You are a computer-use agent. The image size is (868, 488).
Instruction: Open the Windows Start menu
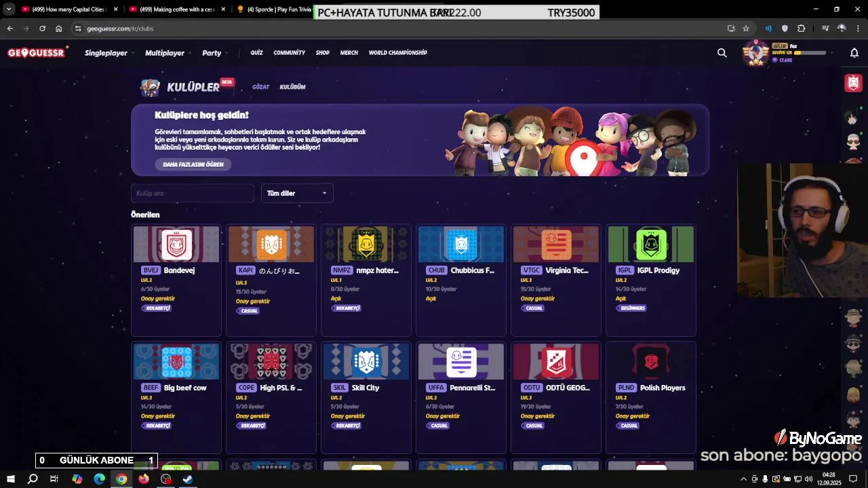click(11, 479)
